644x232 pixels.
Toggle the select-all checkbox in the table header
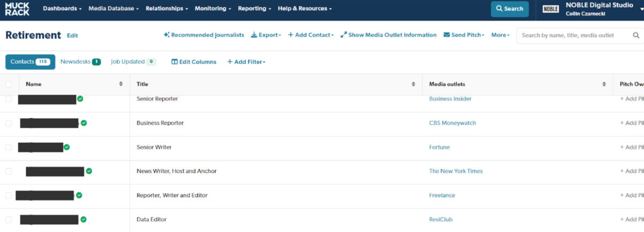(x=9, y=84)
